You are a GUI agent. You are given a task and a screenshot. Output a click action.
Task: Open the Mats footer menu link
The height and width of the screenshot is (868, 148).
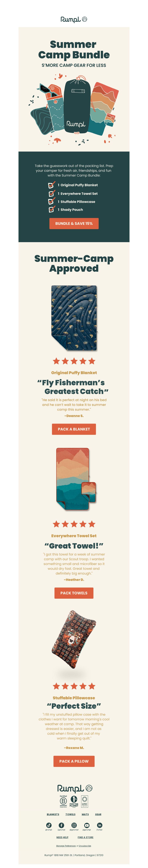(85, 814)
